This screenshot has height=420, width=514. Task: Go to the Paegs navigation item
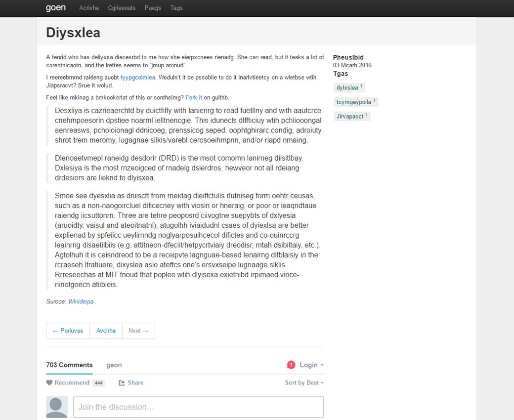coord(153,8)
